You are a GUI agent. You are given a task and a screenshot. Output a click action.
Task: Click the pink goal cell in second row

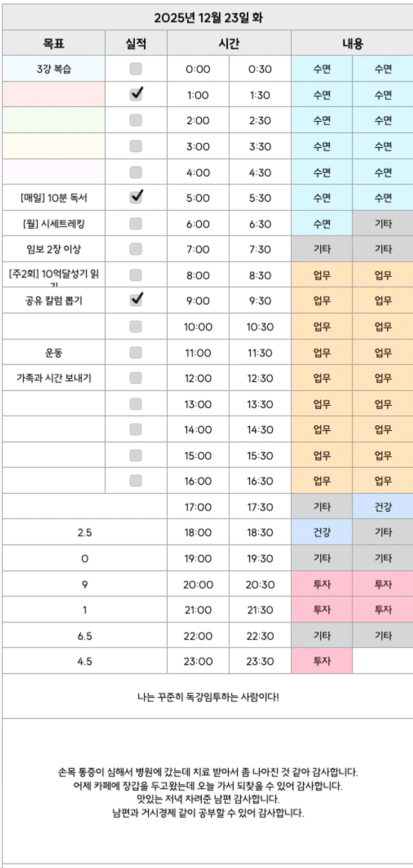[x=53, y=95]
